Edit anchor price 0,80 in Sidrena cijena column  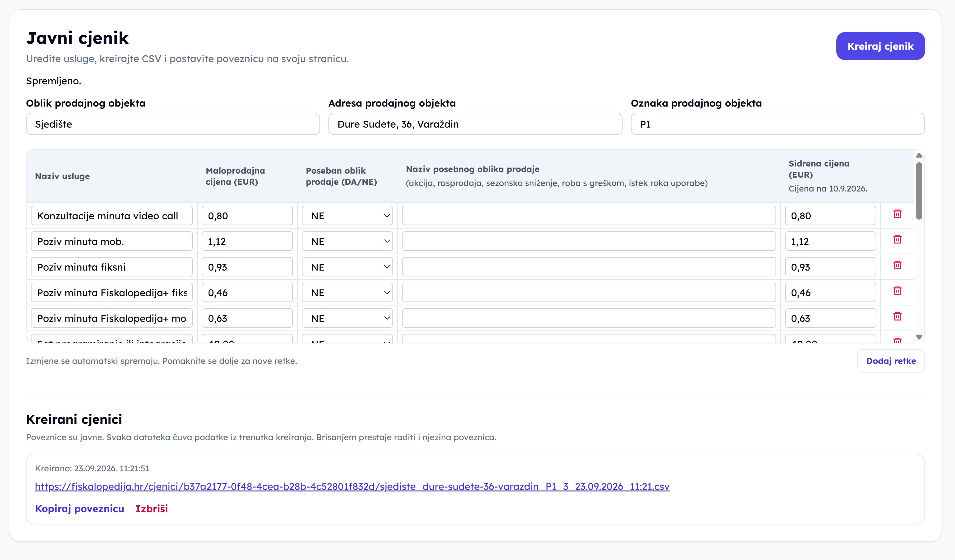(830, 216)
